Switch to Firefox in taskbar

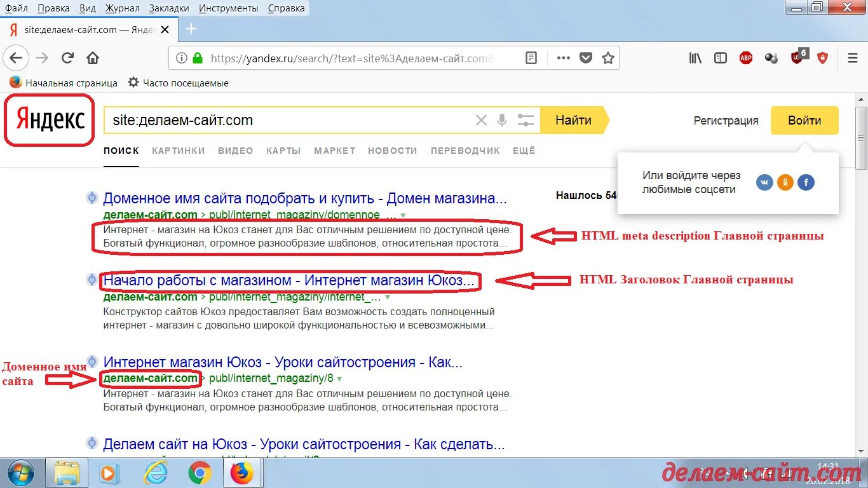point(241,473)
